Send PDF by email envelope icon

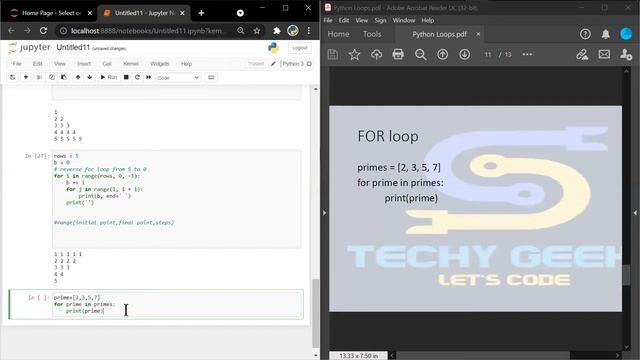[x=604, y=54]
